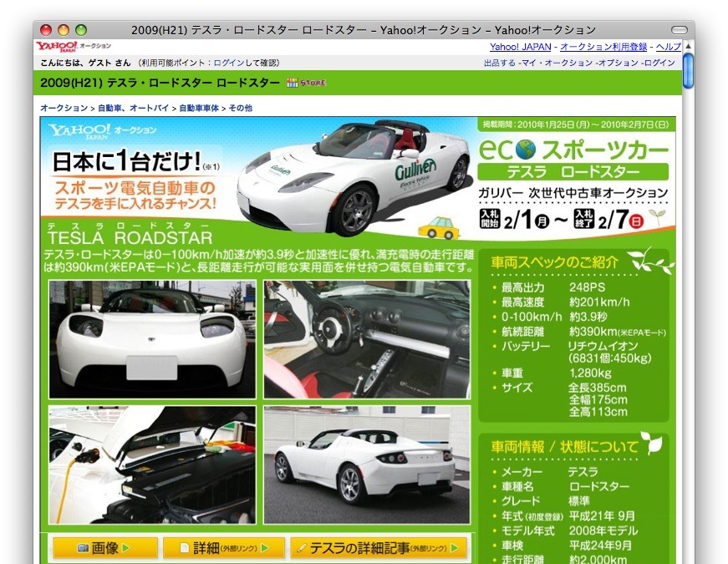
Task: Go to オークション breadcrumb
Action: [64, 108]
